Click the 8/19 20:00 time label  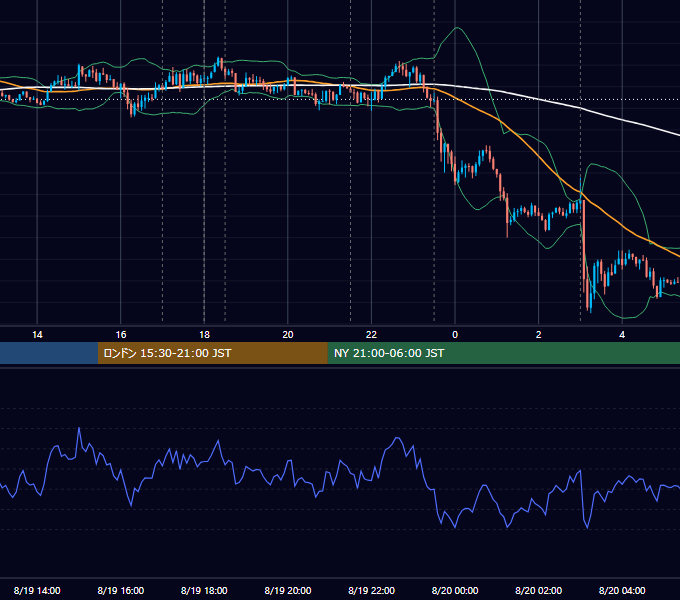(x=288, y=590)
